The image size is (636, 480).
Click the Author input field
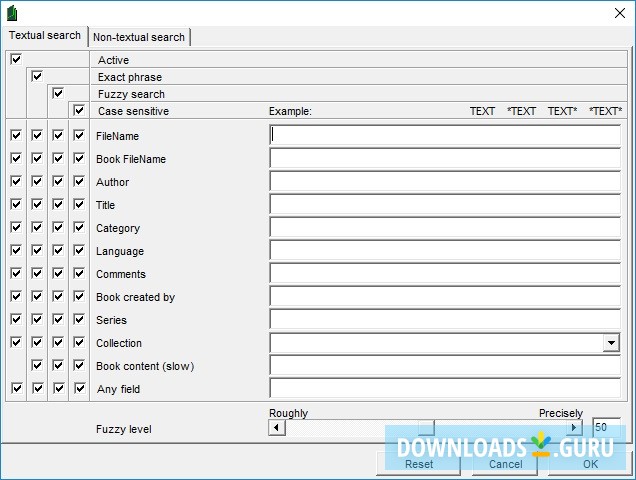445,181
